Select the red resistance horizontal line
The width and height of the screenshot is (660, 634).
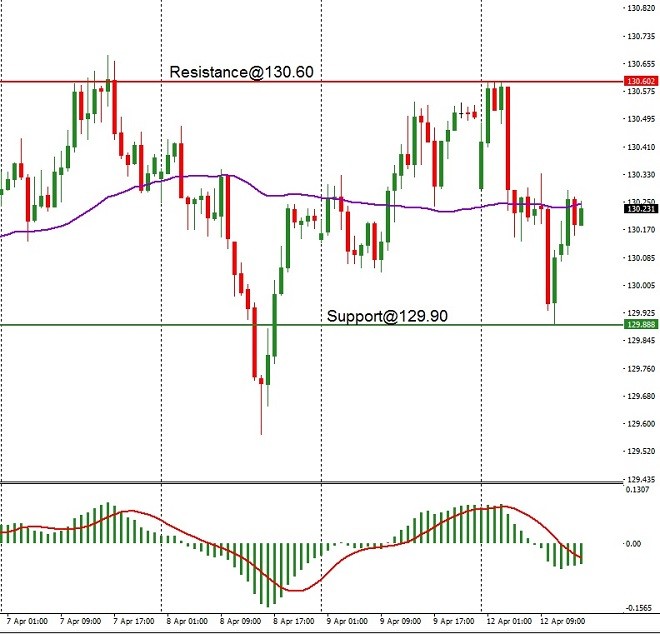coord(311,81)
